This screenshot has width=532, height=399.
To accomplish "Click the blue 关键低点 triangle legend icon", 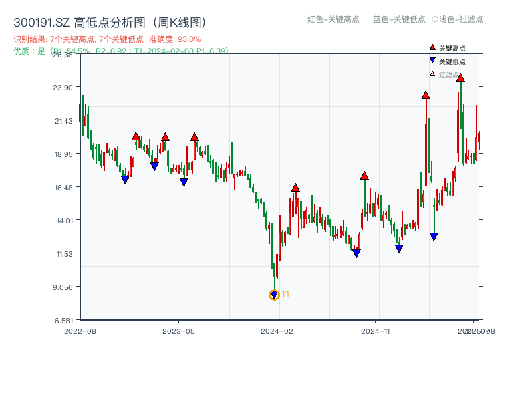I will tap(432, 61).
